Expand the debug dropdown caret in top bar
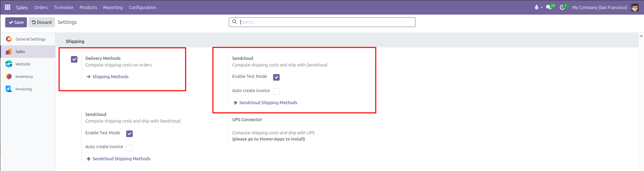 point(542,8)
